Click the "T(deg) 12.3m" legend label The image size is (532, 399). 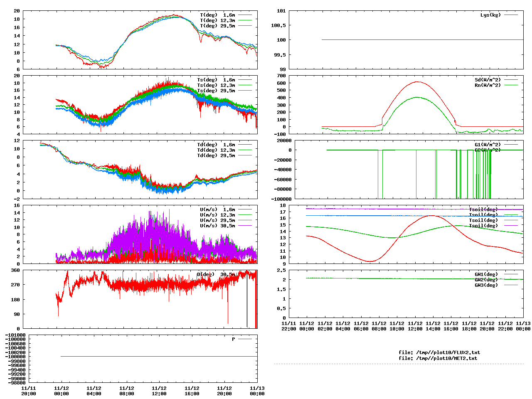coord(217,20)
